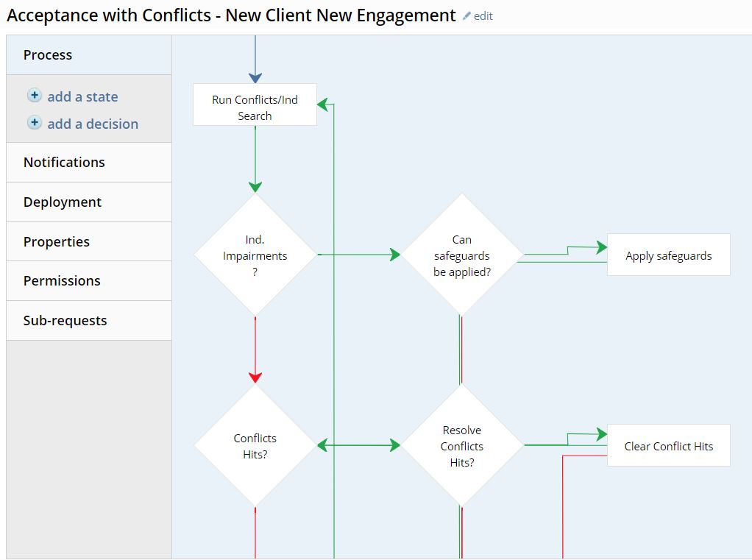Image resolution: width=752 pixels, height=560 pixels.
Task: Select the add a state link
Action: [82, 96]
